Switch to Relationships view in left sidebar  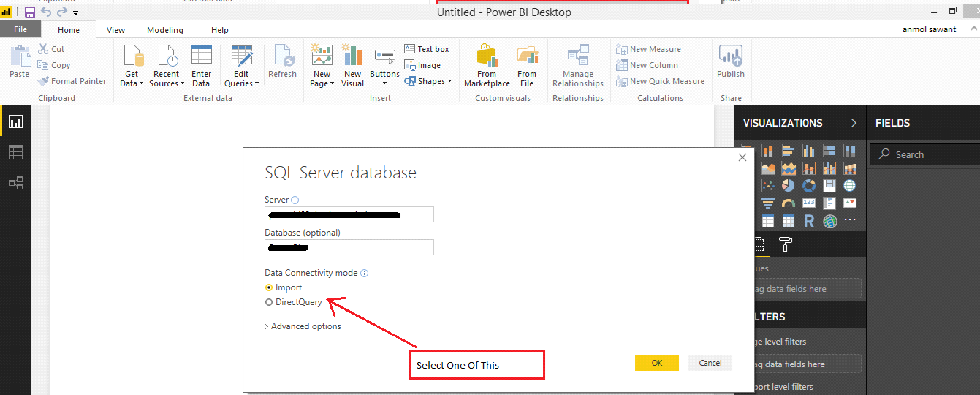(15, 183)
